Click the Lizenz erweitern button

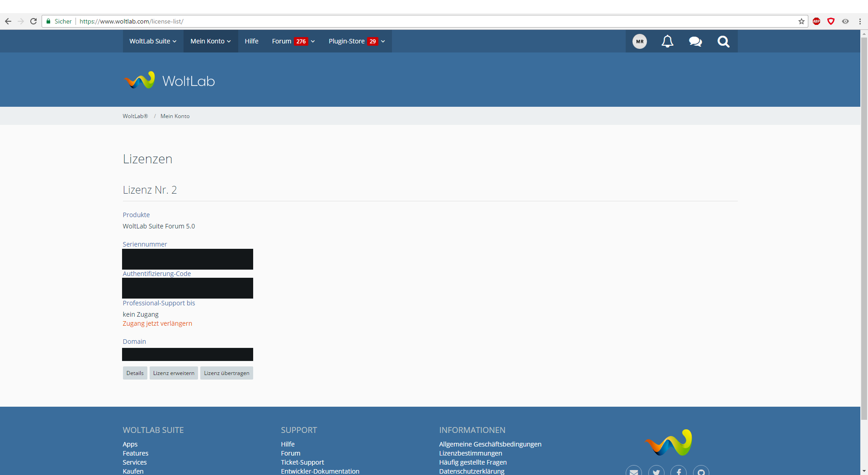[x=174, y=373]
